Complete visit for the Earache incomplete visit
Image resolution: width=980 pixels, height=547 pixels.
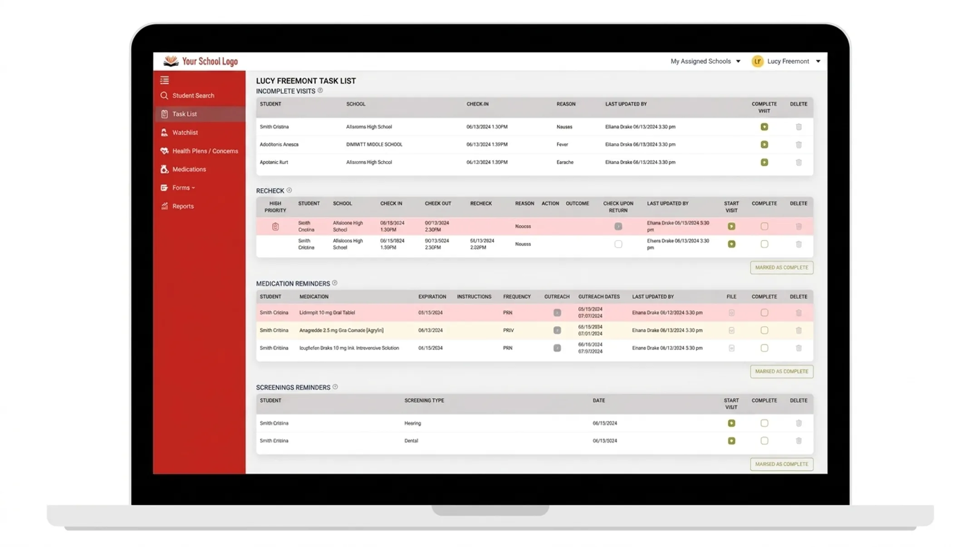pyautogui.click(x=764, y=162)
